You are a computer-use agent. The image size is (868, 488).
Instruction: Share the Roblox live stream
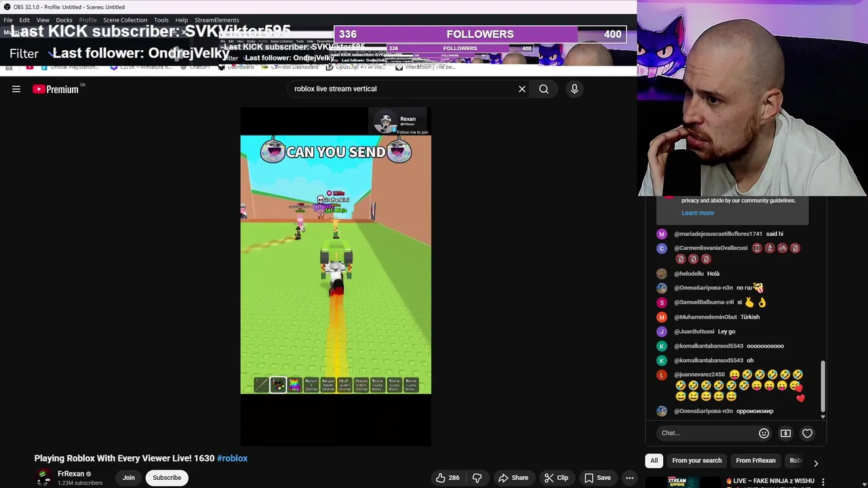point(513,478)
